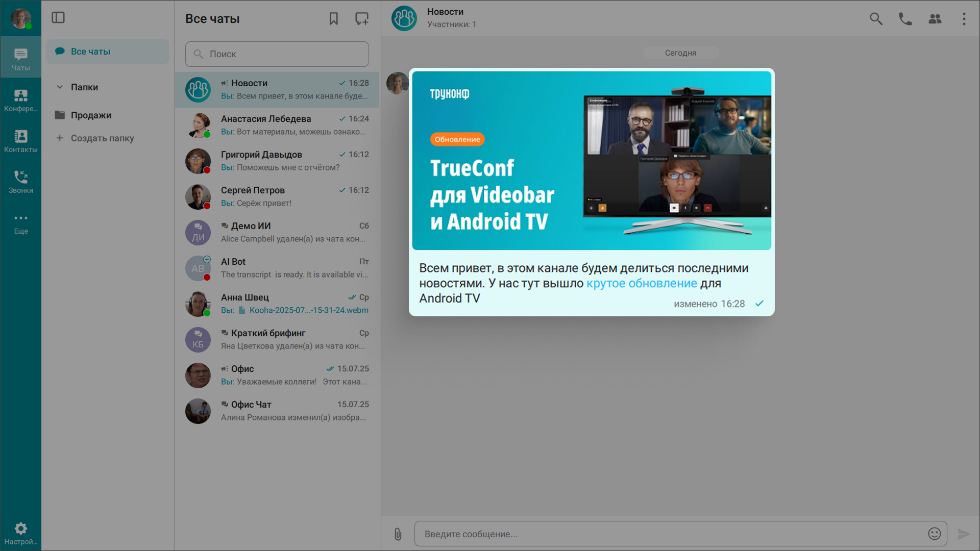Focus the Поиск search field

(277, 54)
